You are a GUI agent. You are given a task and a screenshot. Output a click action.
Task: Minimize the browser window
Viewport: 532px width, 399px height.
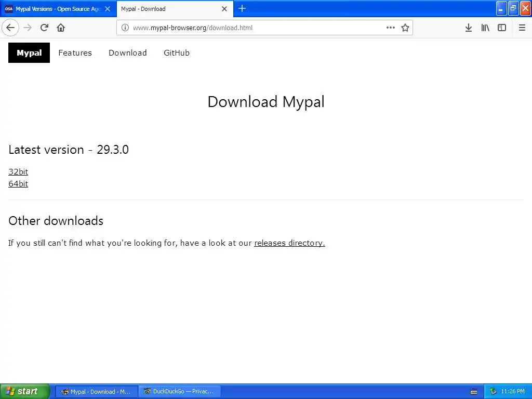pos(501,8)
